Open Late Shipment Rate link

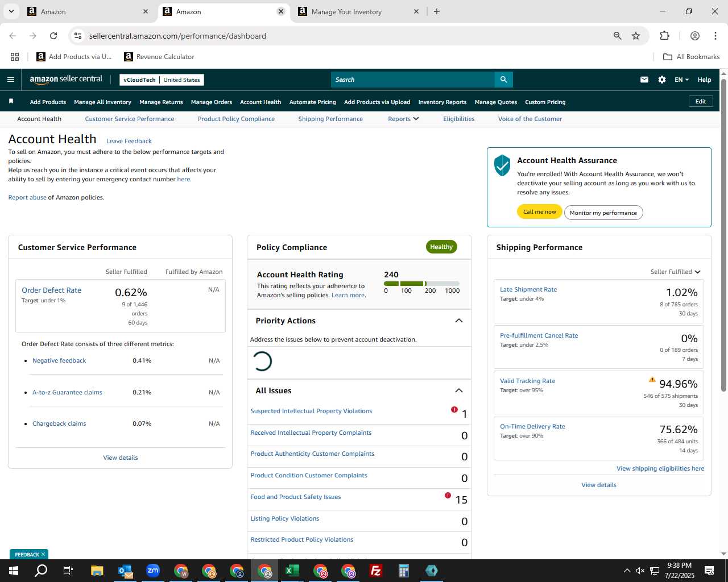(x=528, y=289)
